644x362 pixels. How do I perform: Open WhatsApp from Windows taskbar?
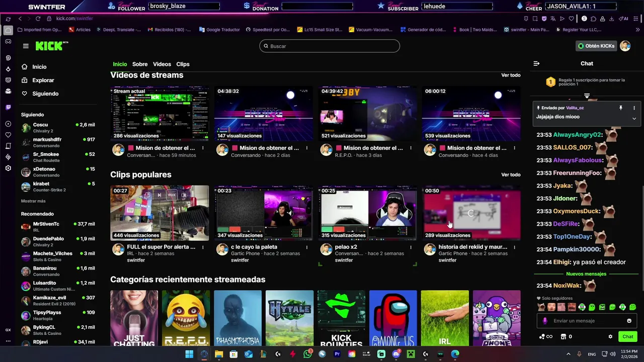(308, 354)
